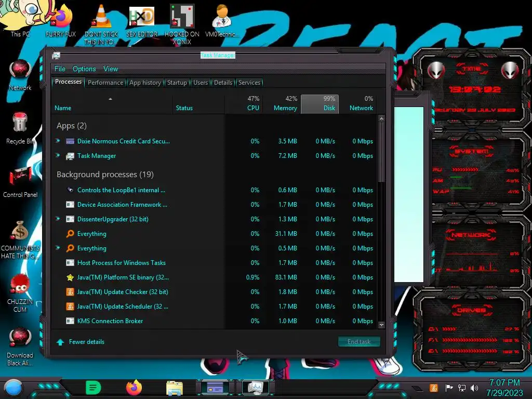The height and width of the screenshot is (399, 532).
Task: Select the Java(TM) Update Checker (32 bit) row
Action: click(215, 292)
